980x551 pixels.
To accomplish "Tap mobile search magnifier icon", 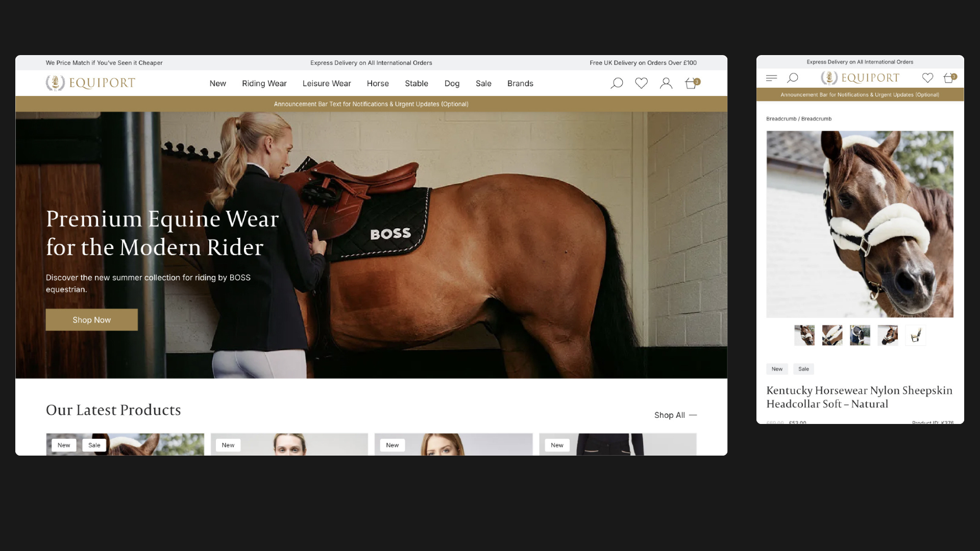I will point(793,78).
